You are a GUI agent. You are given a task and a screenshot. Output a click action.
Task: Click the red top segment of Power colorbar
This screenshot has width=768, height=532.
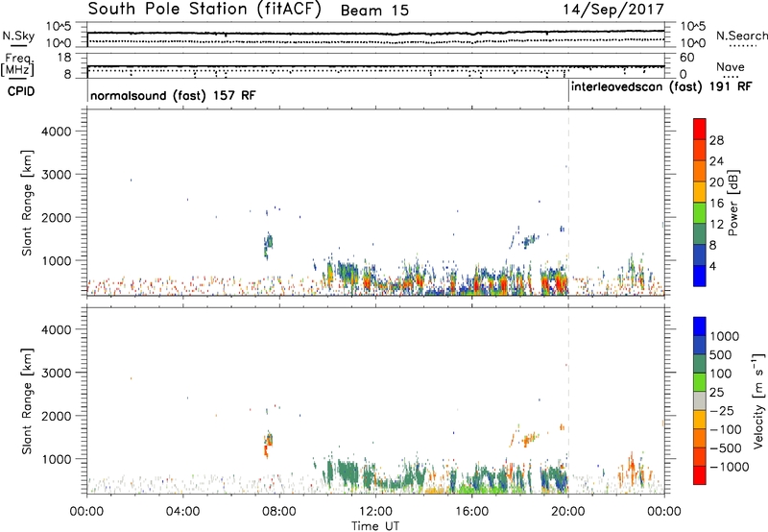point(700,129)
